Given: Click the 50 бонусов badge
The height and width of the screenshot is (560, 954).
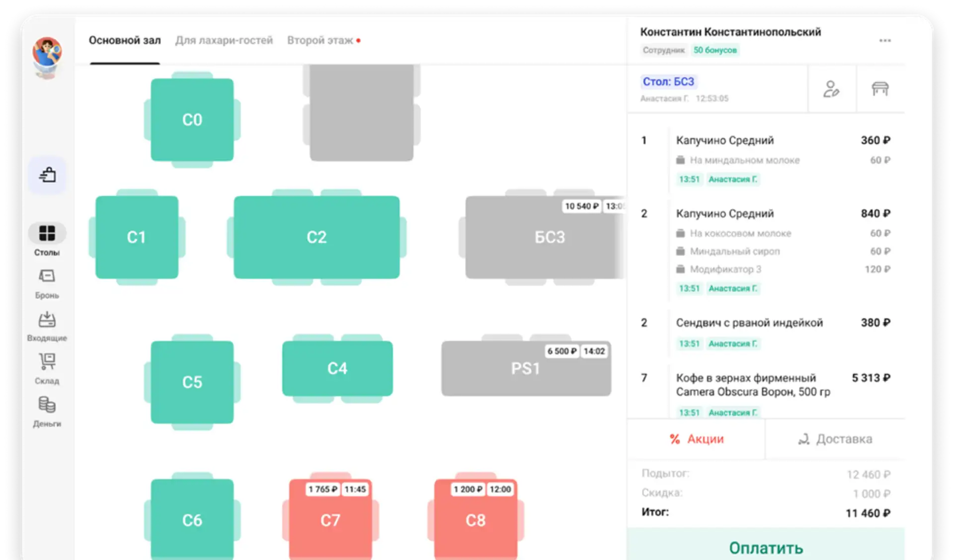Looking at the screenshot, I should (715, 50).
